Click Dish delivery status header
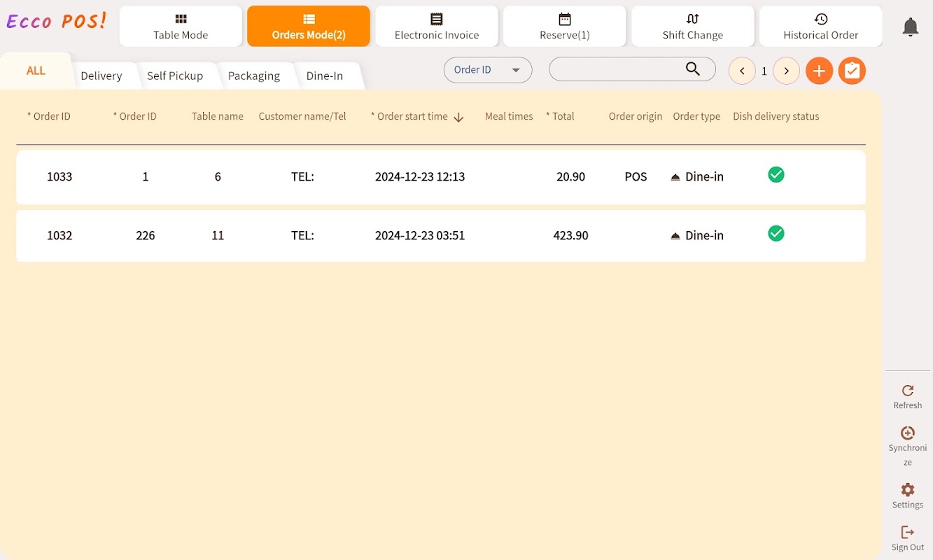 click(x=776, y=117)
